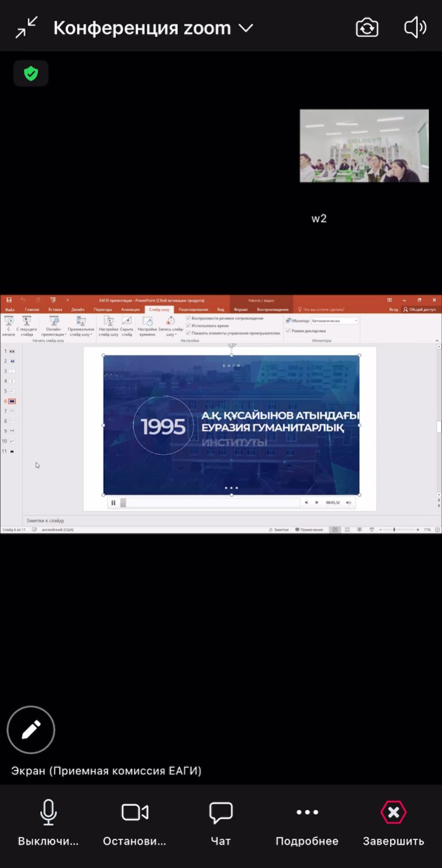The image size is (442, 868).
Task: Open the Анимация ribbon tab
Action: 130,309
